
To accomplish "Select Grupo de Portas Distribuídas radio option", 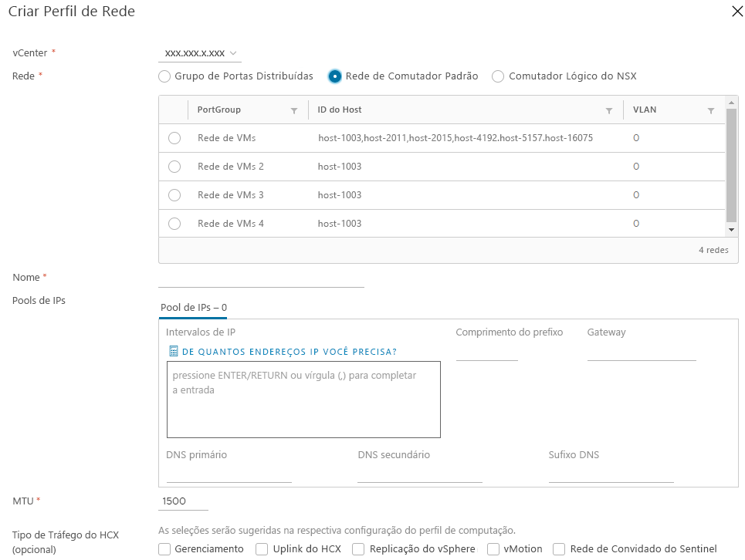I will click(164, 76).
